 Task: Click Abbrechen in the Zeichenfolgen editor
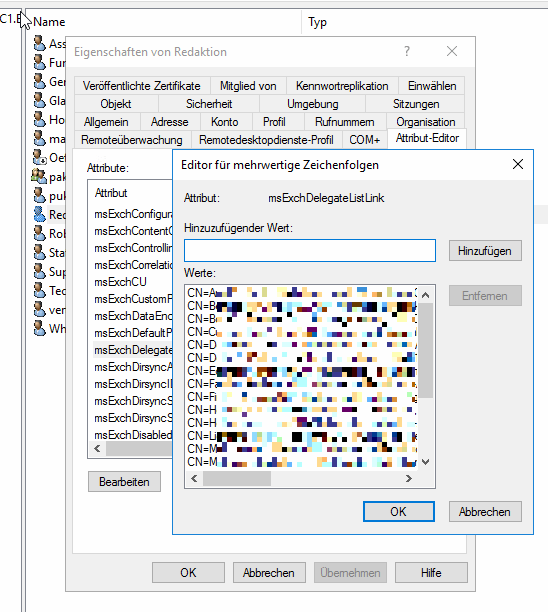pyautogui.click(x=485, y=511)
